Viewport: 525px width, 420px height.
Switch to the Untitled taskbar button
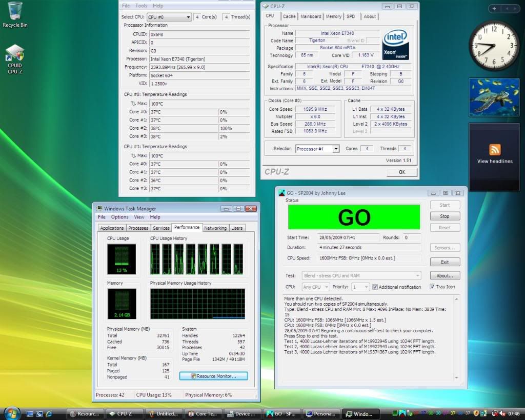coord(164,414)
